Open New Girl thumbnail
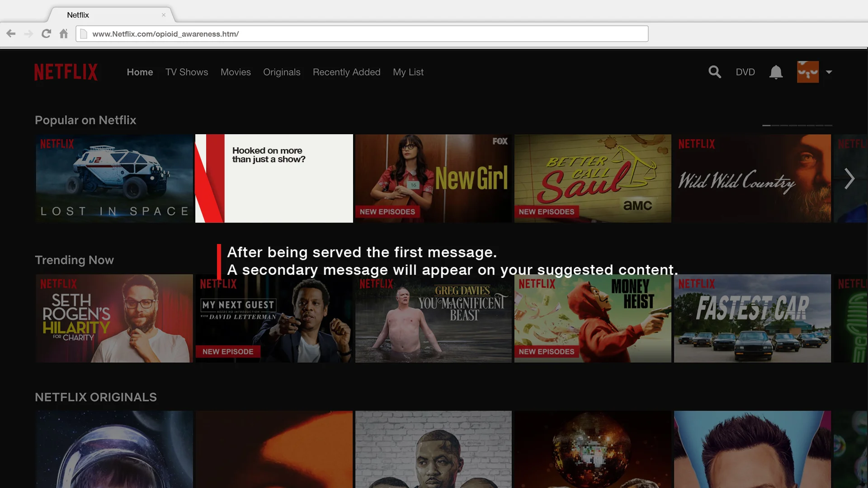Screen dimensions: 868x488 pyautogui.click(x=434, y=178)
